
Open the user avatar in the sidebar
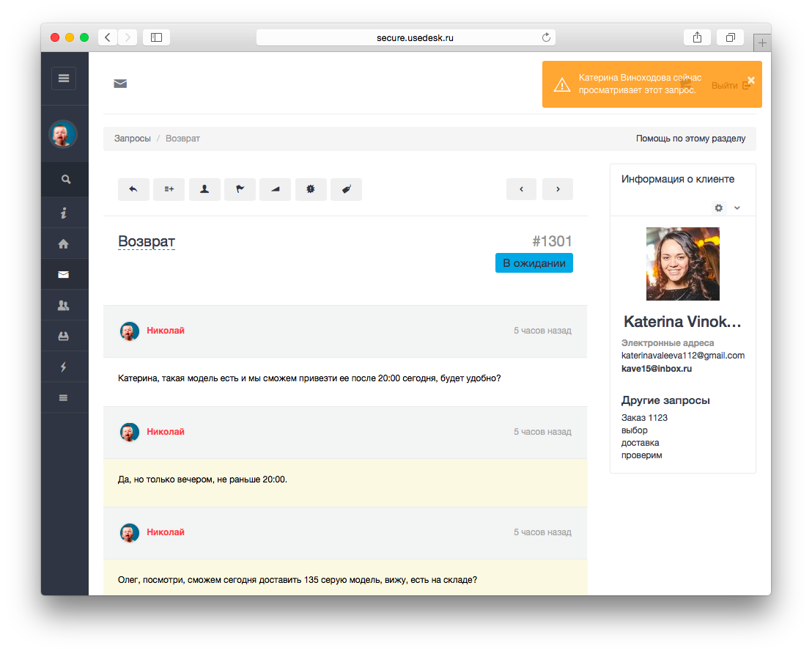(x=63, y=134)
